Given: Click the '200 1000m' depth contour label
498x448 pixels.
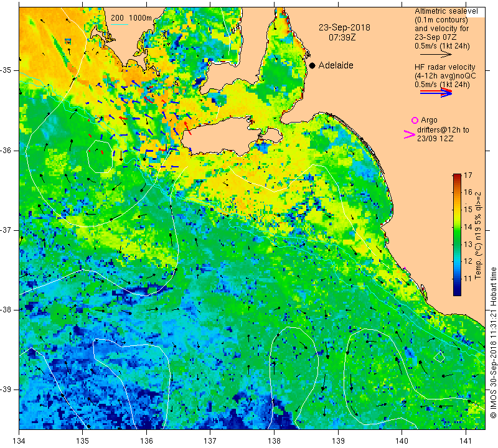Looking at the screenshot, I should tap(131, 18).
